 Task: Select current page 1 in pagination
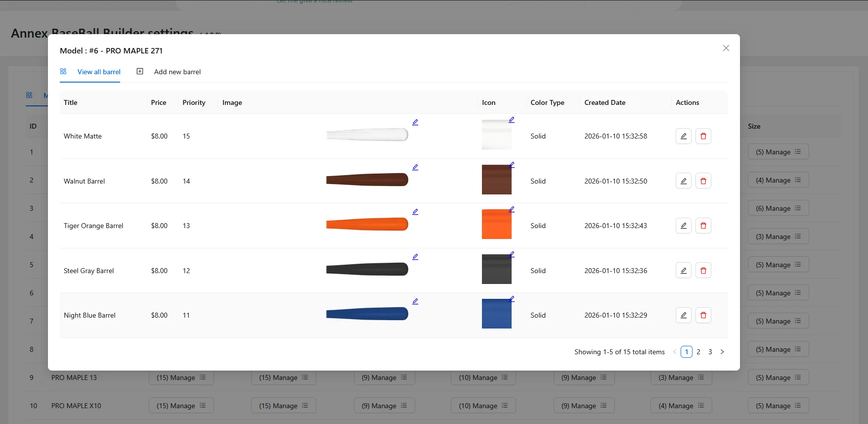click(x=686, y=352)
